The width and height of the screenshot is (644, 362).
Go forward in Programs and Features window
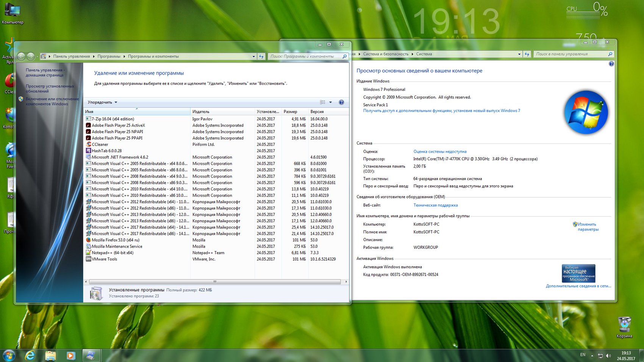(x=31, y=56)
